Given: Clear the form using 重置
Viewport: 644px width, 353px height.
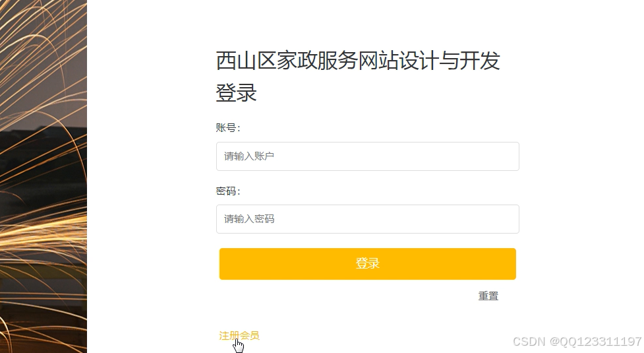Looking at the screenshot, I should coord(488,296).
